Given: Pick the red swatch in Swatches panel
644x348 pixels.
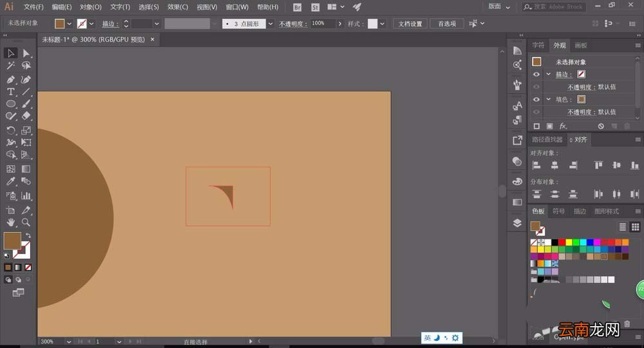Looking at the screenshot, I should 562,243.
